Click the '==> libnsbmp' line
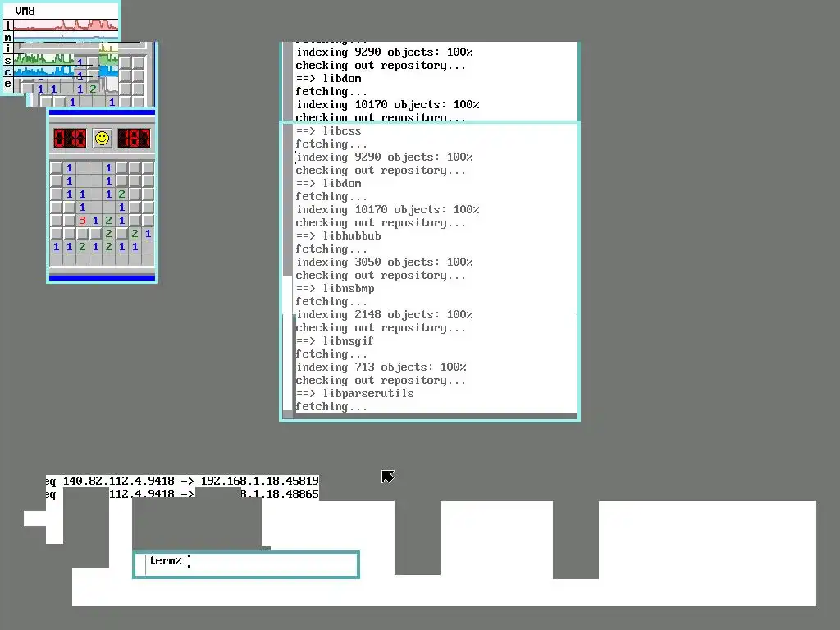 [x=335, y=288]
